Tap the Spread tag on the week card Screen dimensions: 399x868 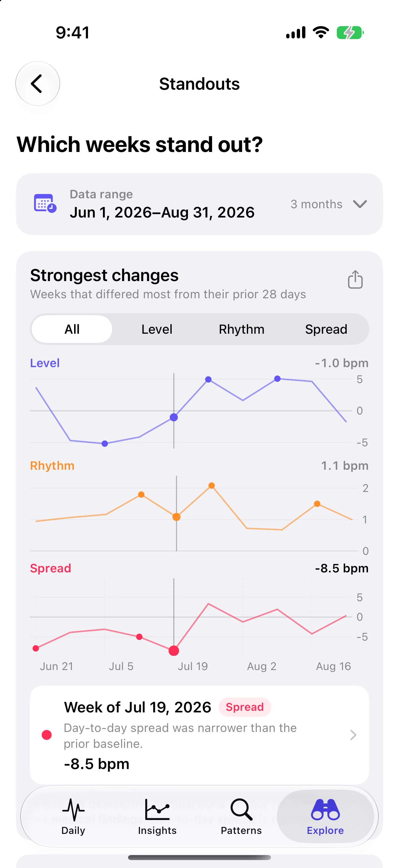(245, 707)
